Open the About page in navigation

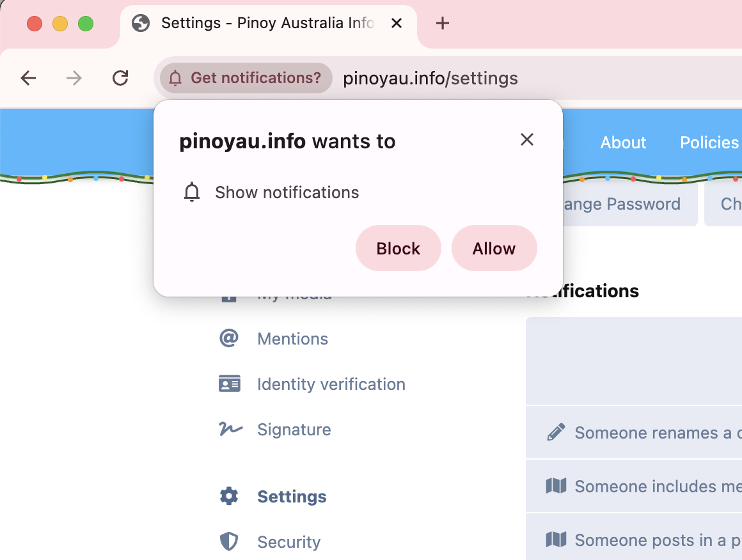623,143
